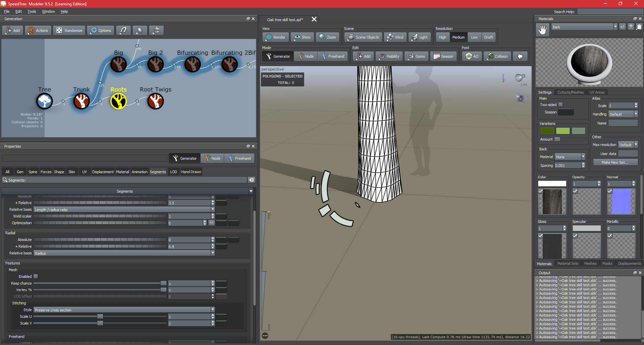Toggle the Mesh Enabled checkbox

pos(36,277)
